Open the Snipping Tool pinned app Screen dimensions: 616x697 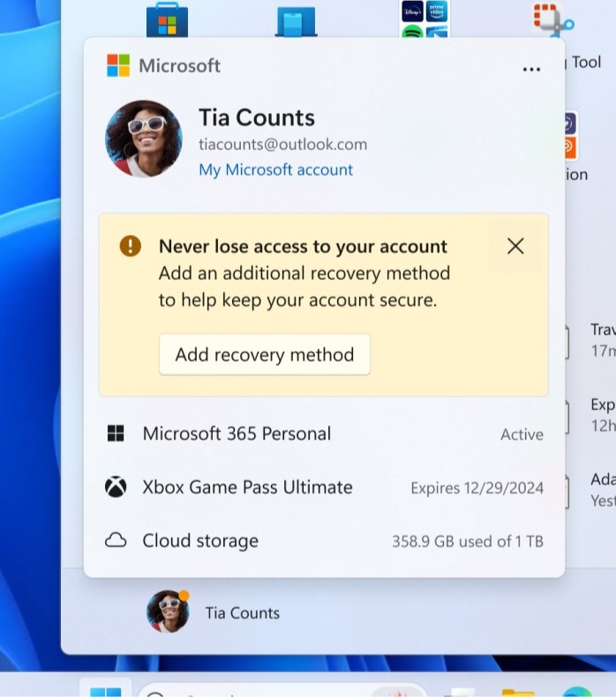pyautogui.click(x=552, y=20)
